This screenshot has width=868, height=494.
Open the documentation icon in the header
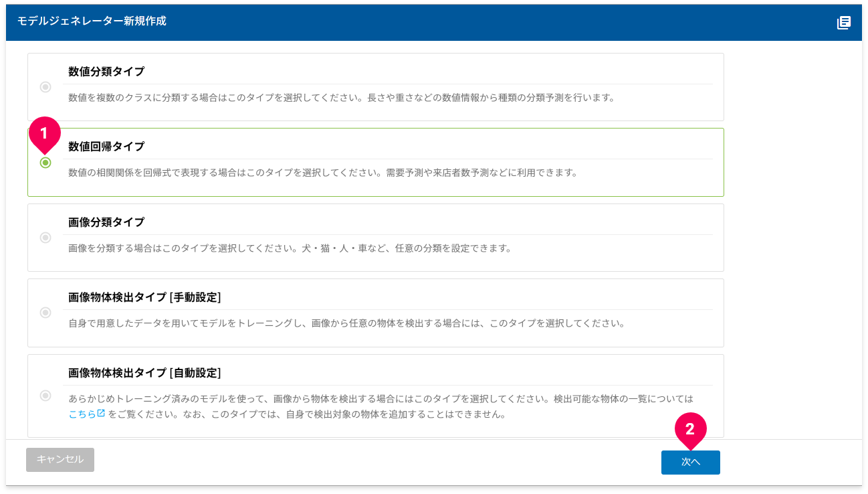(x=844, y=23)
